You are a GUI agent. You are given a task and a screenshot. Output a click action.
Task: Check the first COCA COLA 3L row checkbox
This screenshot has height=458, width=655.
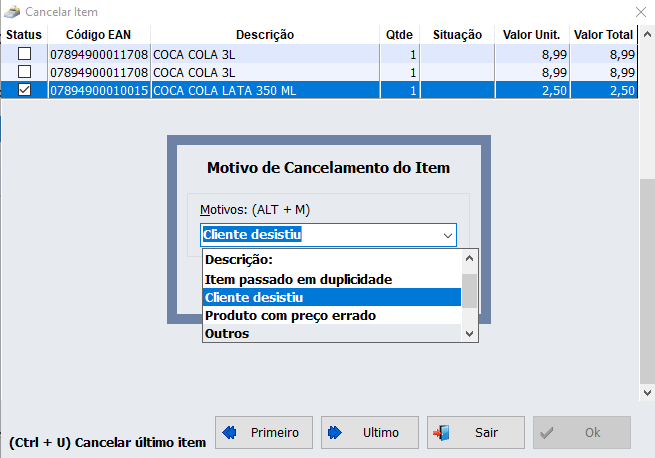24,54
